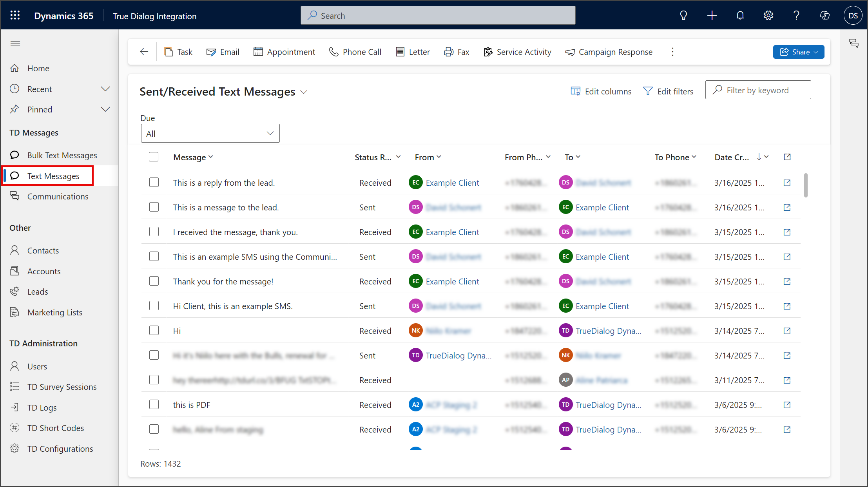This screenshot has height=487, width=868.
Task: Open the Due filter 'All' dropdown
Action: pyautogui.click(x=210, y=134)
